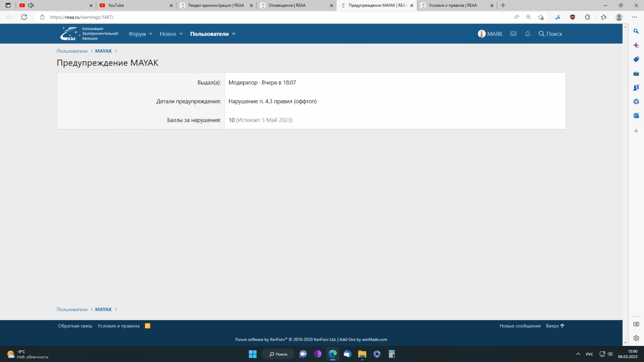The width and height of the screenshot is (644, 362).
Task: Mute the tab using the speaker icon
Action: (31, 5)
